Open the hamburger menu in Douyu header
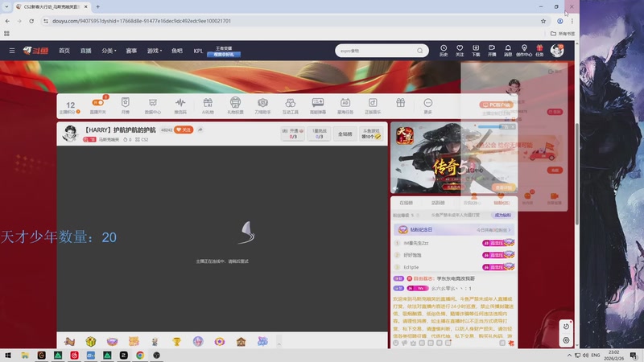644x362 pixels. [x=12, y=51]
